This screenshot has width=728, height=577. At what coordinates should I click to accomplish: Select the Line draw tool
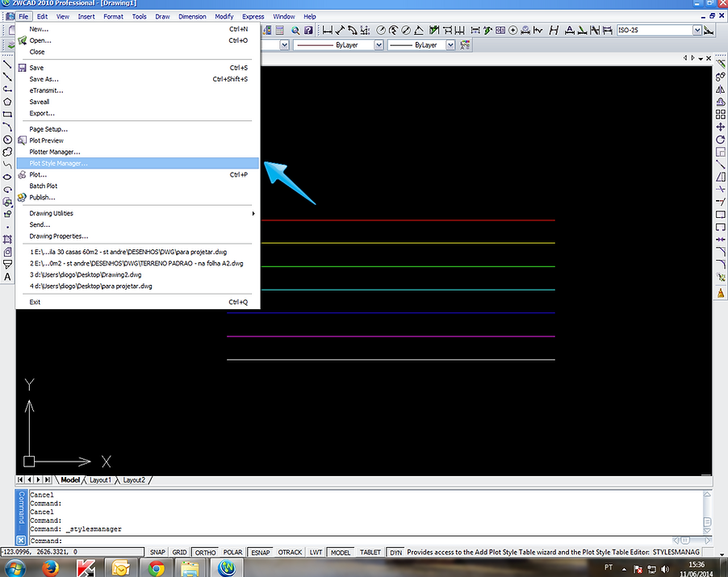(7, 64)
